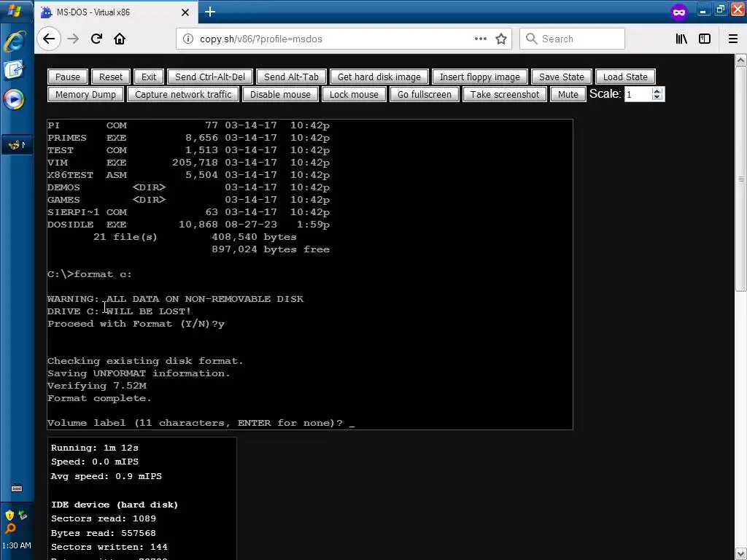This screenshot has width=747, height=560.
Task: Click the "format c:" command line
Action: click(90, 274)
